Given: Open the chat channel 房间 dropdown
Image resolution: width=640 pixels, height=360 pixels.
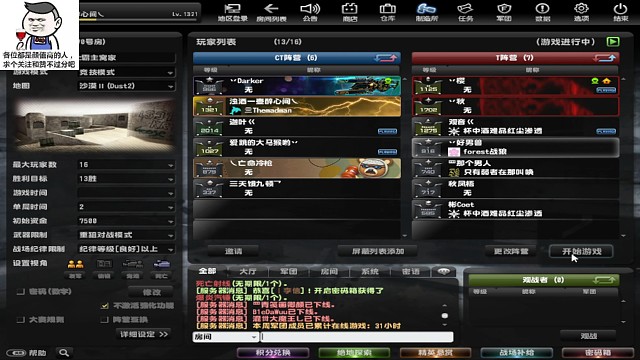Looking at the screenshot, I should 225,337.
